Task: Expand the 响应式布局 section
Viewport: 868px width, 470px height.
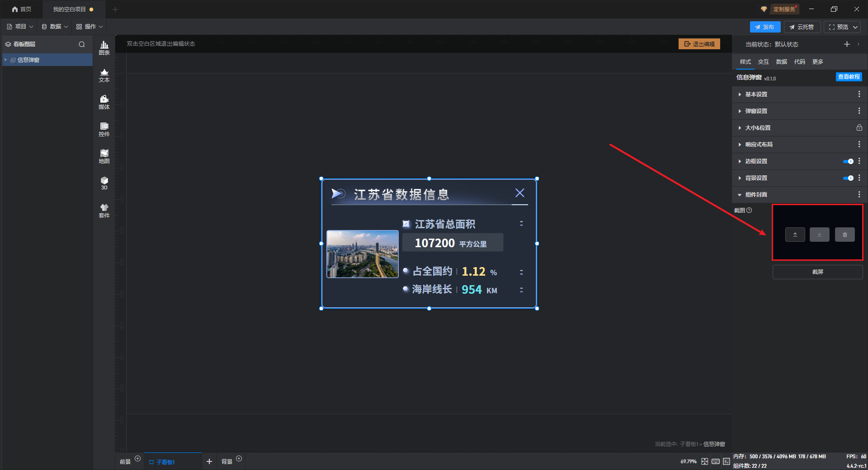Action: click(x=740, y=145)
